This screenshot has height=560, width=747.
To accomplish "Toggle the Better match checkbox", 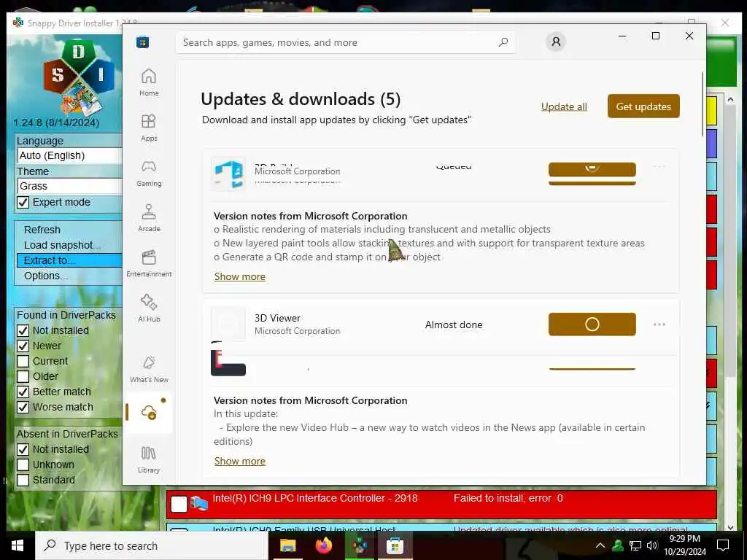I will point(23,392).
